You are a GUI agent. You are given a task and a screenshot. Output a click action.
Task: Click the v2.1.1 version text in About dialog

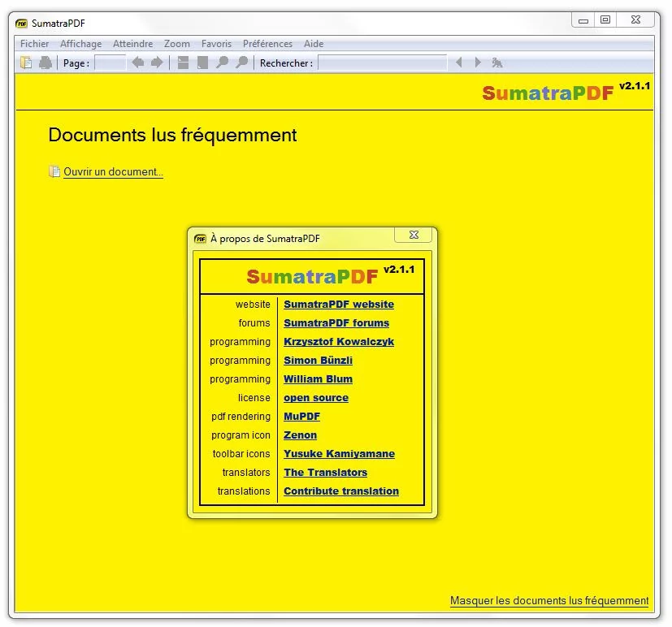tap(399, 270)
